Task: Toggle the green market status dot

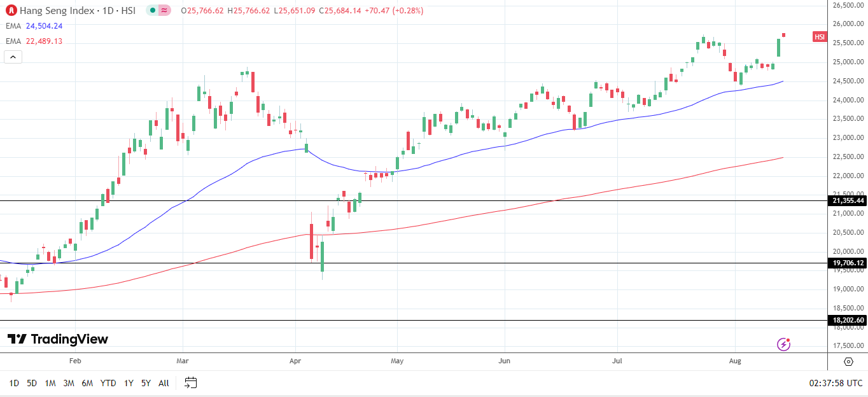Action: (x=151, y=10)
